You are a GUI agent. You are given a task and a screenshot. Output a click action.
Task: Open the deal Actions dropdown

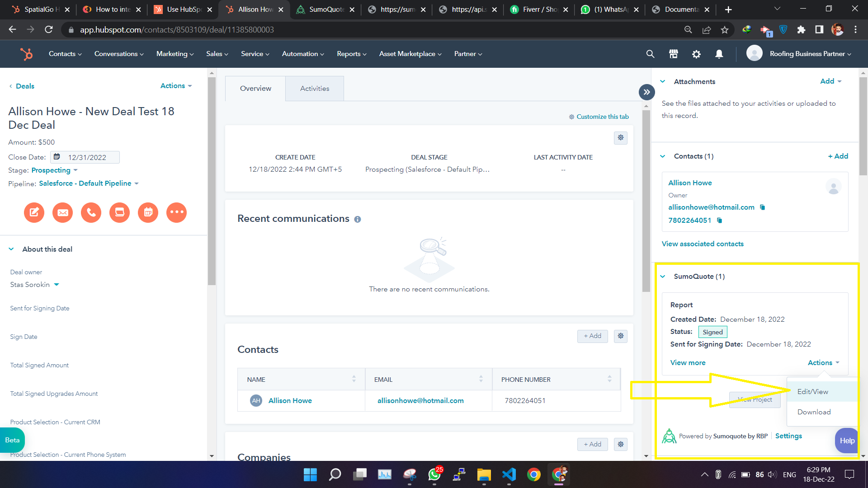point(176,86)
